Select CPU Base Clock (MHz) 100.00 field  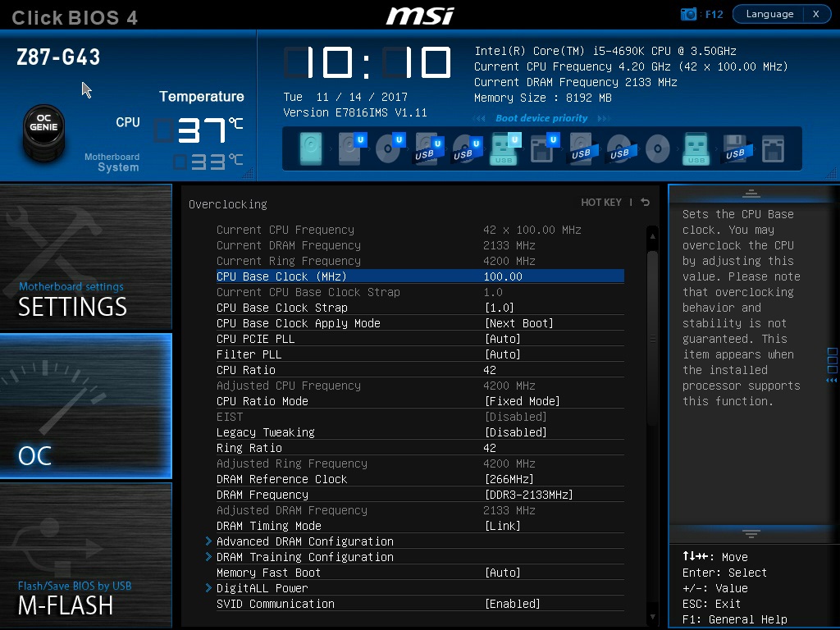tap(420, 276)
